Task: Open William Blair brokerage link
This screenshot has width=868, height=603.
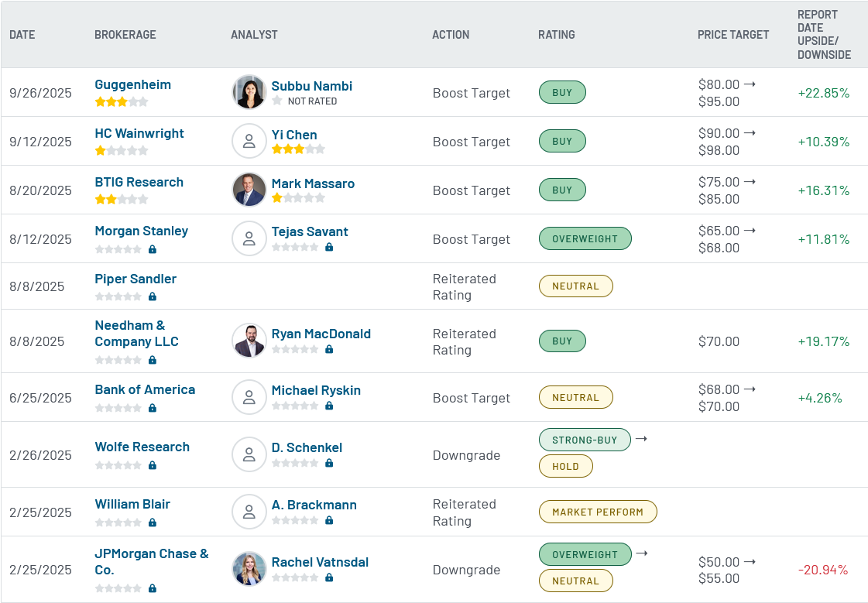Action: [x=132, y=504]
